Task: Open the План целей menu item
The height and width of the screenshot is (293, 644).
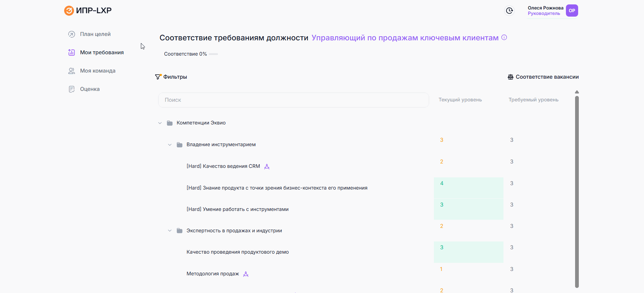Action: [95, 34]
